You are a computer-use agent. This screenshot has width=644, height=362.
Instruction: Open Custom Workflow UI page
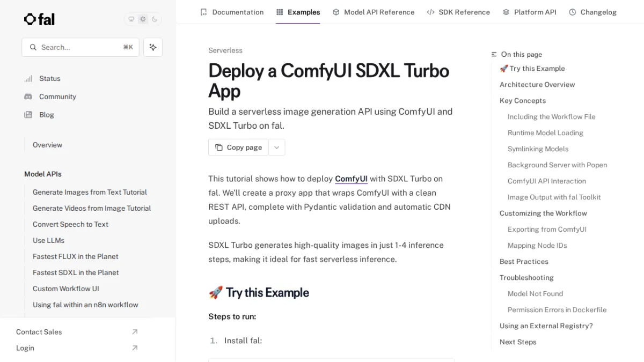tap(66, 289)
